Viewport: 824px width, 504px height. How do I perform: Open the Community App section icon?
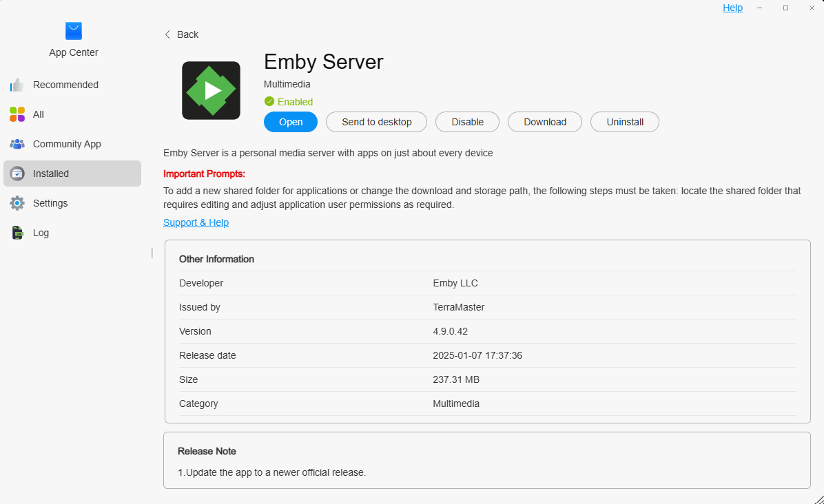pos(17,143)
